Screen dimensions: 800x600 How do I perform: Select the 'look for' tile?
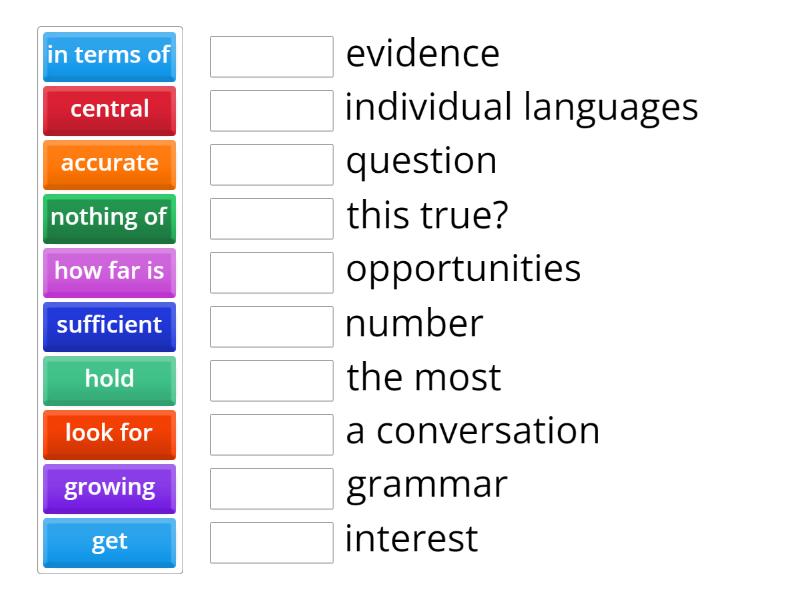coord(109,434)
